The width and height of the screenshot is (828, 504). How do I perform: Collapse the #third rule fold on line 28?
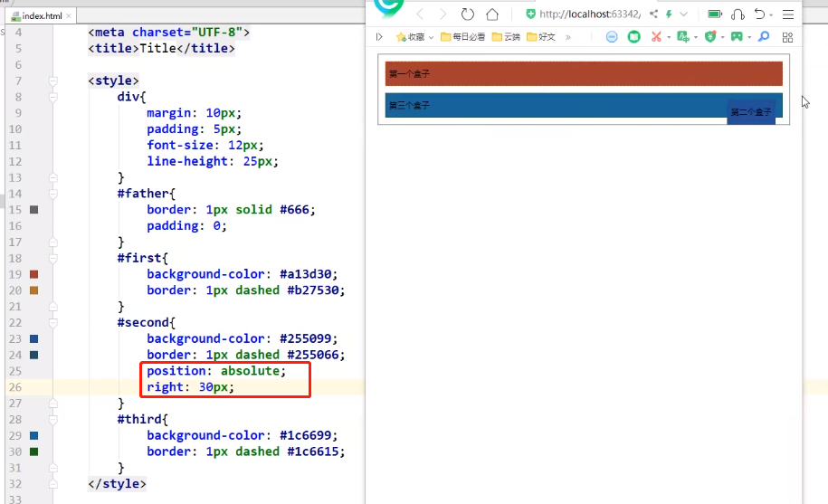coord(52,420)
